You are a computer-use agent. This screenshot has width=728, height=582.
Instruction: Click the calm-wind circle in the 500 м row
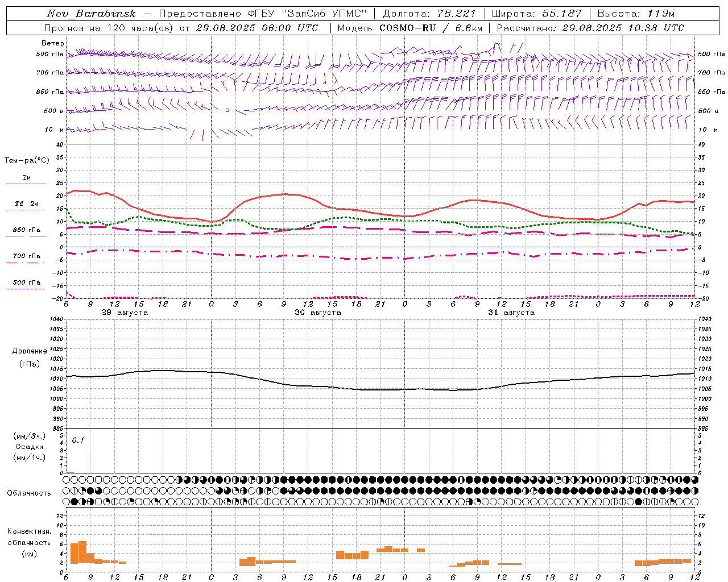[227, 110]
